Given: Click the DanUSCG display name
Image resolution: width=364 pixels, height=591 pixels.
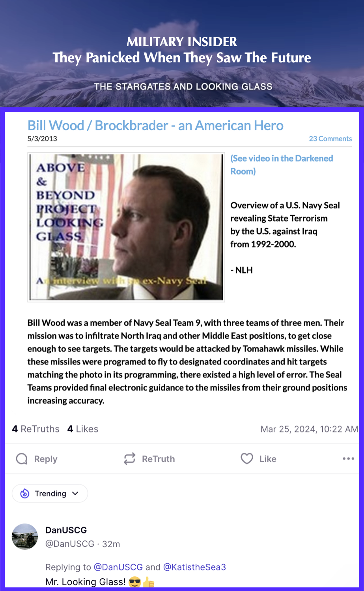Looking at the screenshot, I should 66,530.
